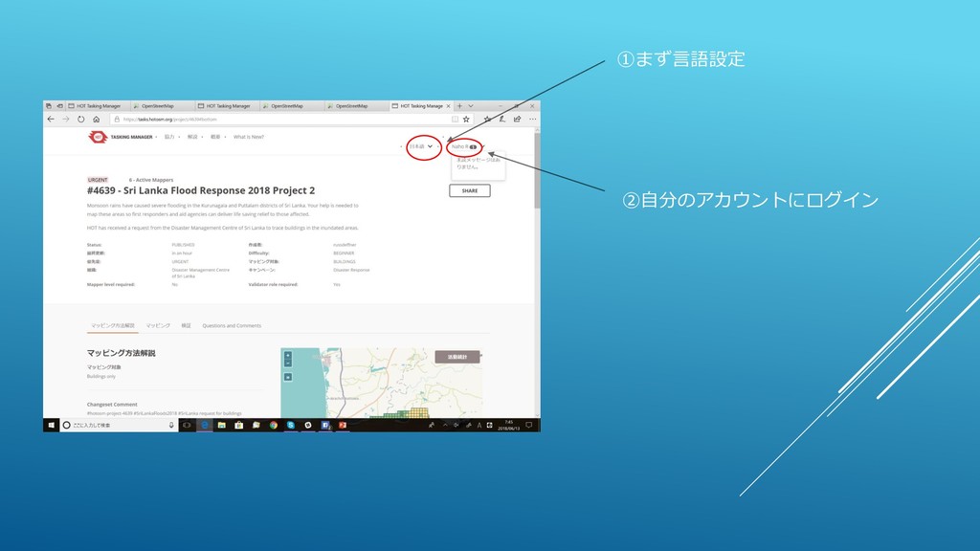Click the What is New? link
The image size is (980, 551).
249,137
